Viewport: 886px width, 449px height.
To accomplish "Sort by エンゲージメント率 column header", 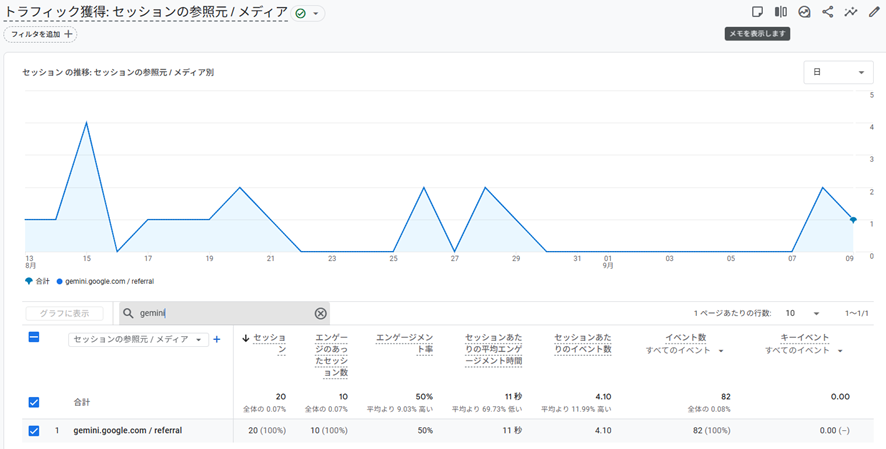I will pos(403,344).
